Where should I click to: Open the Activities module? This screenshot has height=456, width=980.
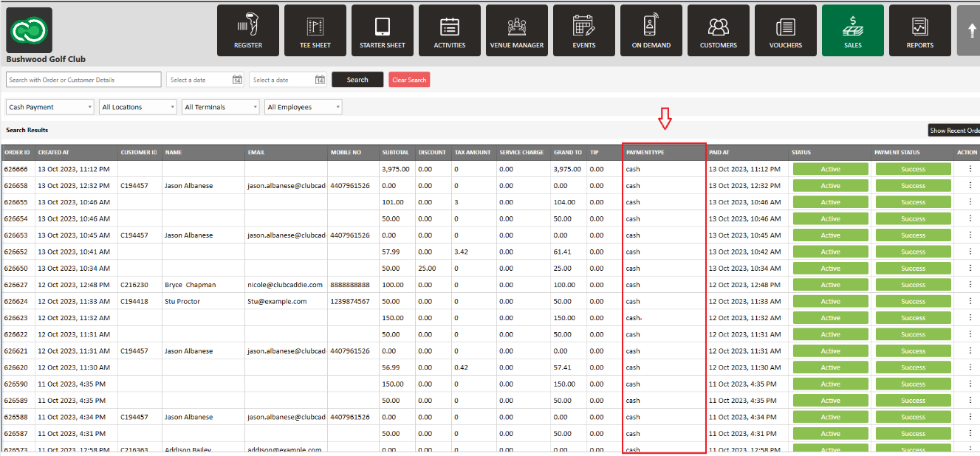[x=450, y=30]
